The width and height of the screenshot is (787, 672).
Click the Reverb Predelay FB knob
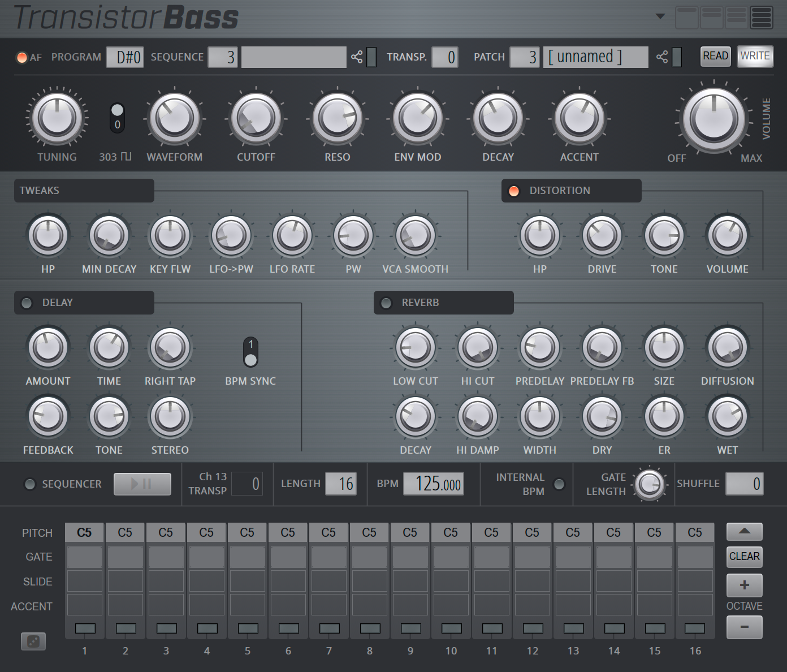point(602,347)
